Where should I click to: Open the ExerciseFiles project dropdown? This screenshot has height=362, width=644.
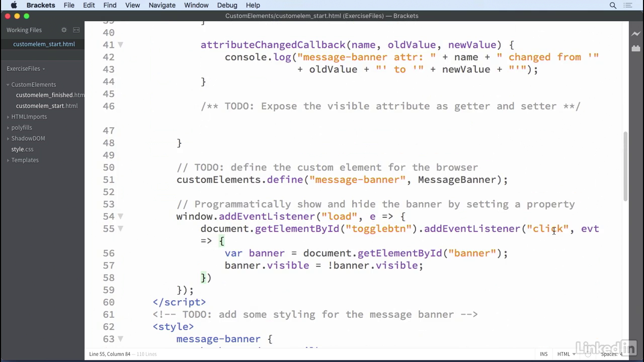pyautogui.click(x=26, y=68)
